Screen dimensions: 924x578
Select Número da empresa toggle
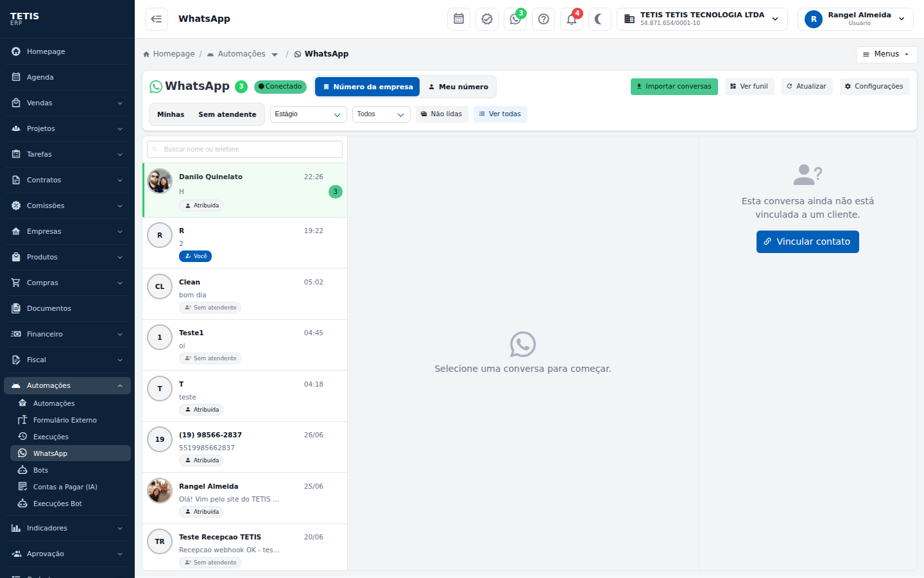coord(368,87)
